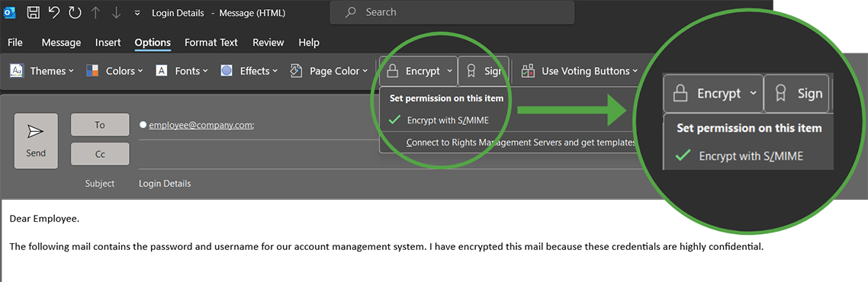Switch to the Format Text tab
Image resolution: width=868 pixels, height=282 pixels.
211,43
